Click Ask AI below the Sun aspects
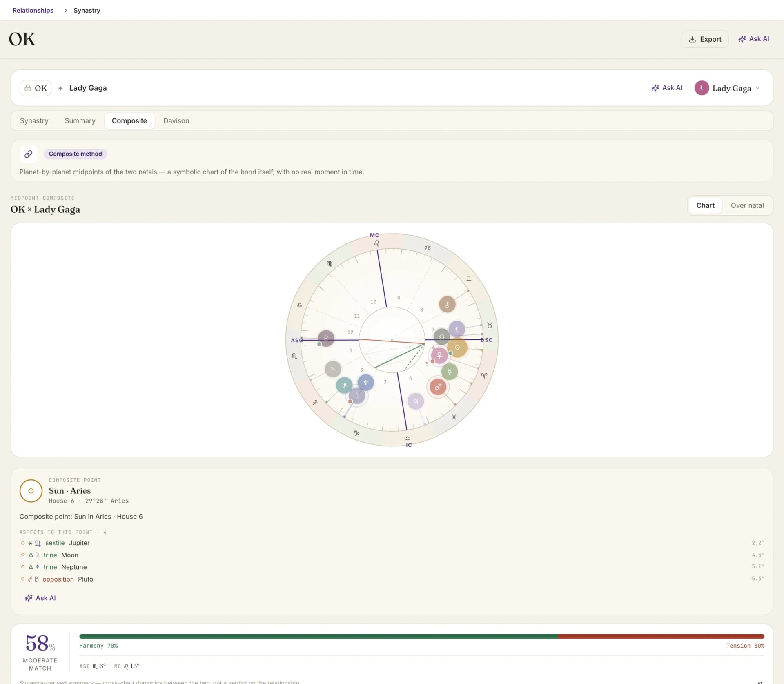The width and height of the screenshot is (784, 684). pos(40,598)
